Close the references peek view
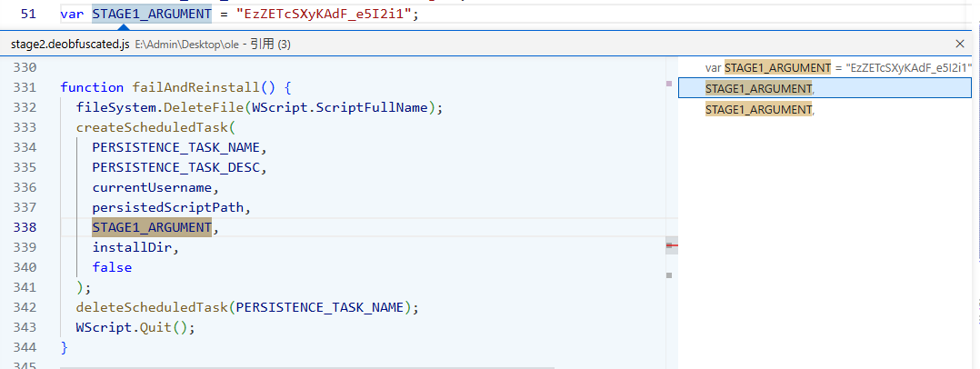The image size is (980, 369). 960,44
